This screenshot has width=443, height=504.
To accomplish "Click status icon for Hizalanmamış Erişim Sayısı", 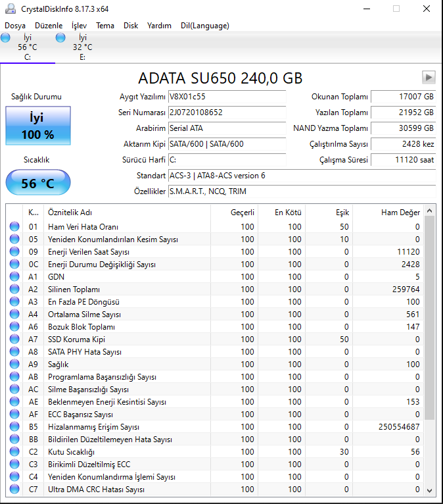I will click(14, 427).
